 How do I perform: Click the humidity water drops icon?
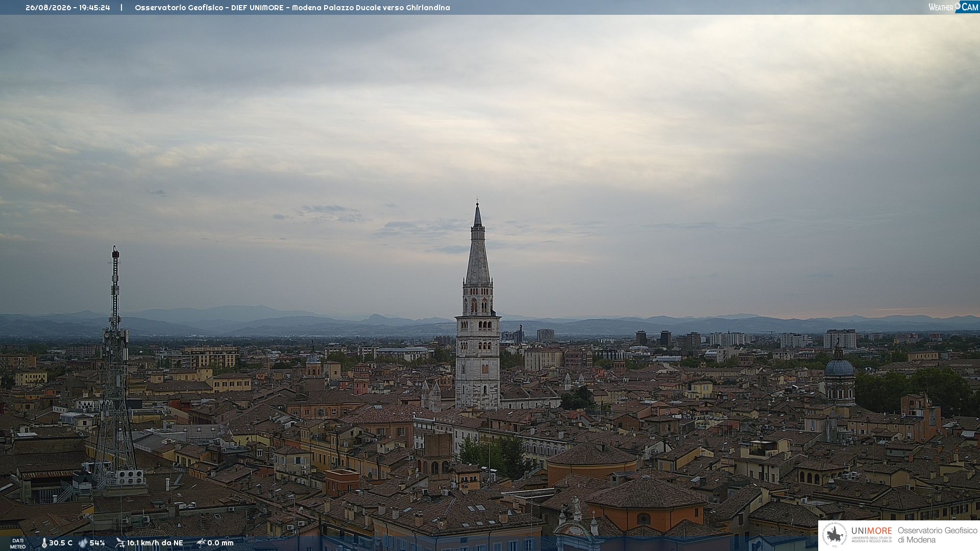(x=83, y=543)
